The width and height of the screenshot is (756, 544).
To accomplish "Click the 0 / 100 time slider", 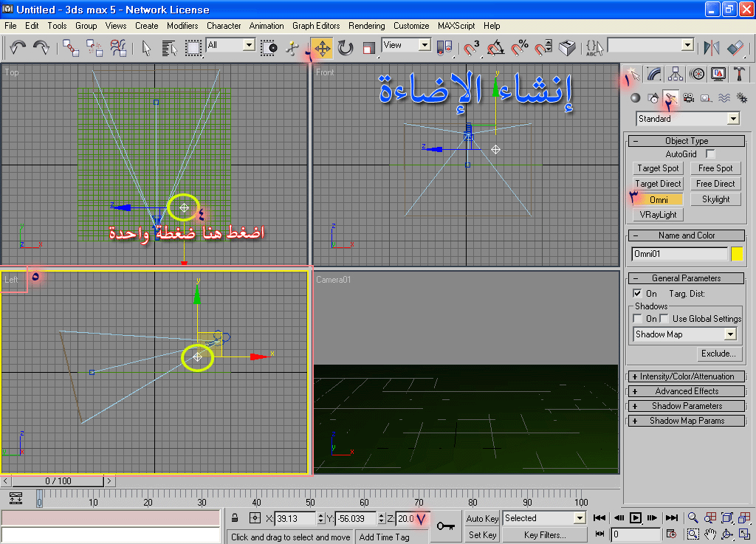I will point(58,481).
